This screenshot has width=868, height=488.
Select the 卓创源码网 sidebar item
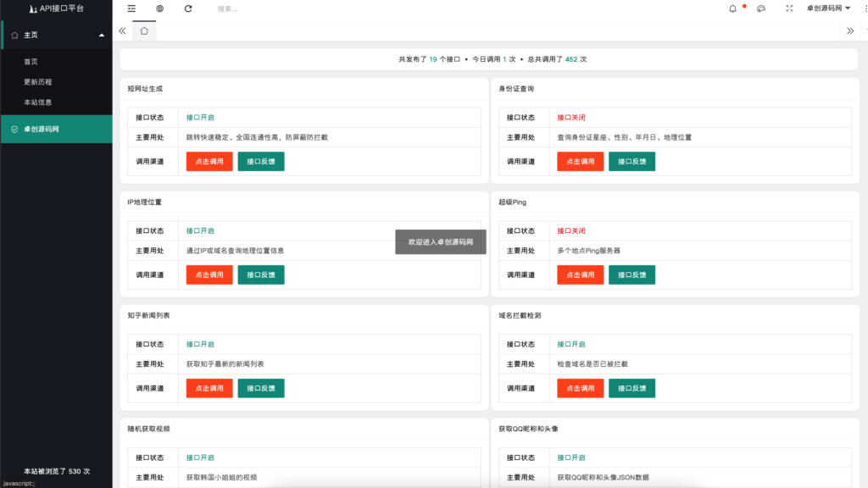(57, 129)
